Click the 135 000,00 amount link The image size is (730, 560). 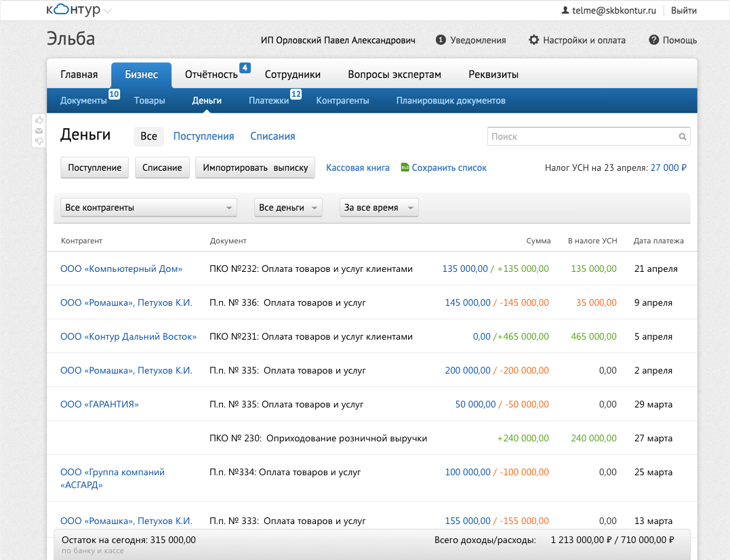pos(464,268)
